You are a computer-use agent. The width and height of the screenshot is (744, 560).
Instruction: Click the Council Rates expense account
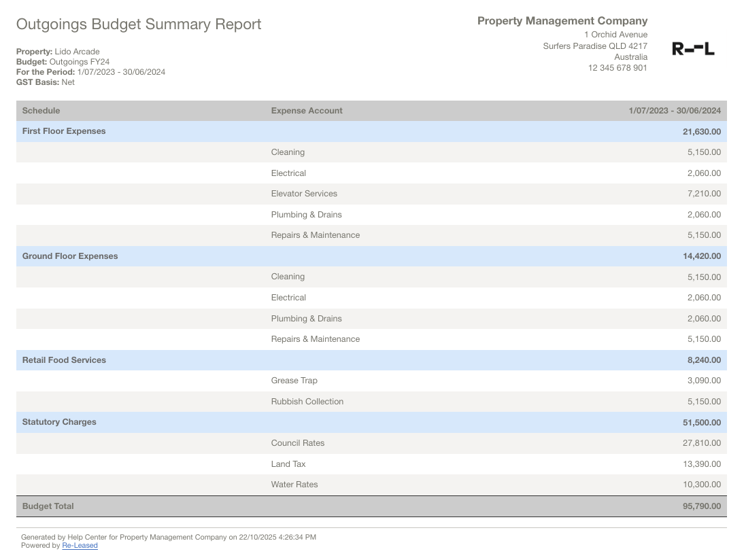(297, 443)
